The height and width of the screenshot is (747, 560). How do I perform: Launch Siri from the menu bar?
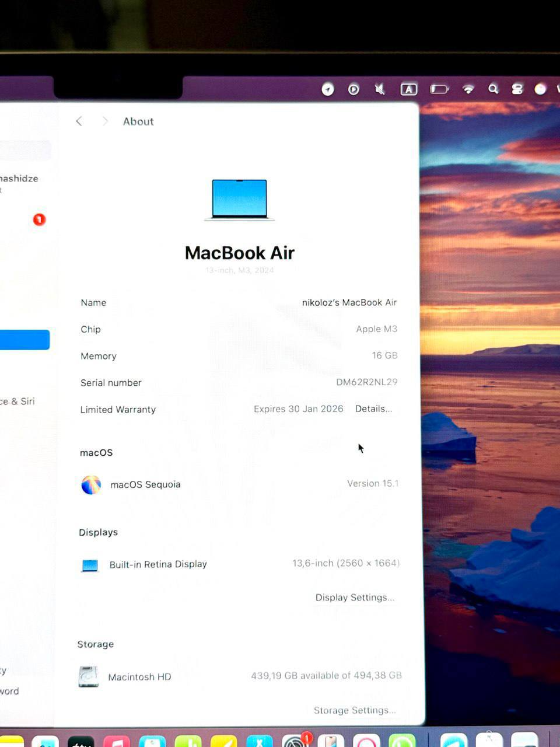(x=541, y=89)
